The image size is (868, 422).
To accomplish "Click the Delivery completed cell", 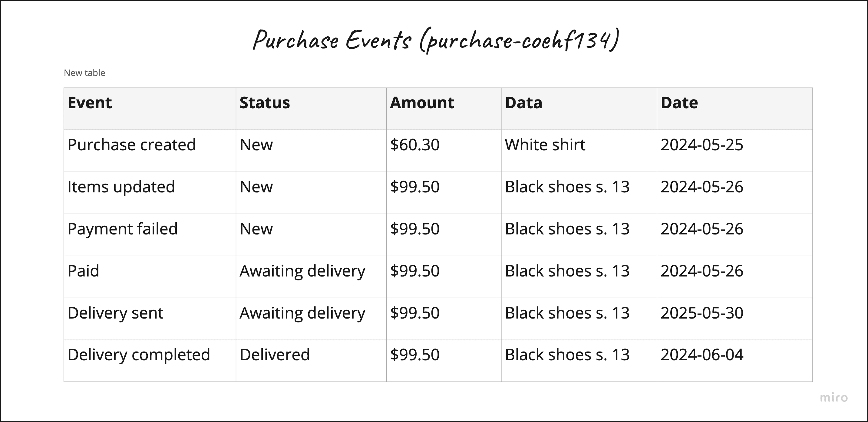I will pos(150,361).
